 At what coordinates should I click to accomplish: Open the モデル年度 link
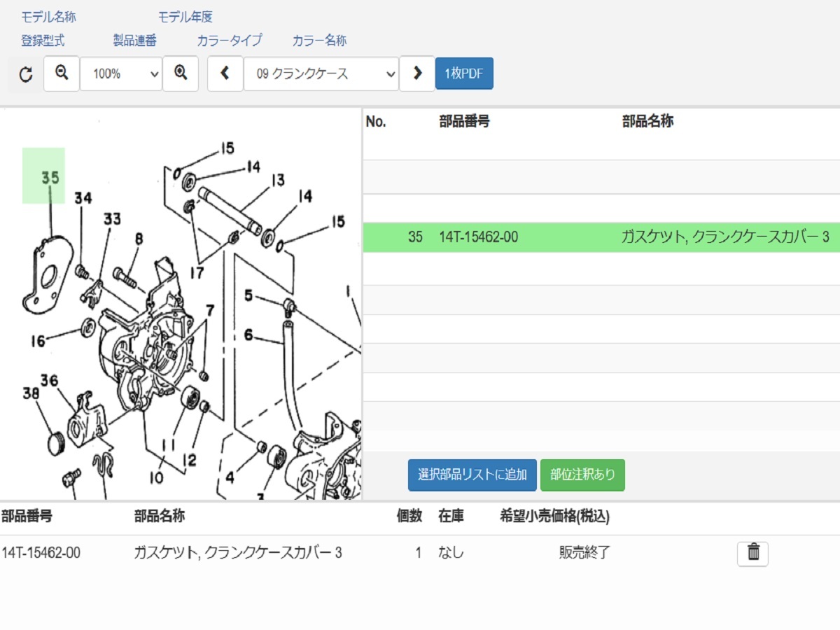(x=185, y=16)
